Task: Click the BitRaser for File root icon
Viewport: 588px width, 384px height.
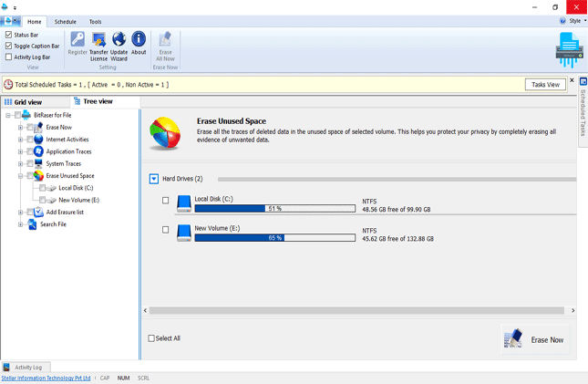Action: (x=26, y=115)
